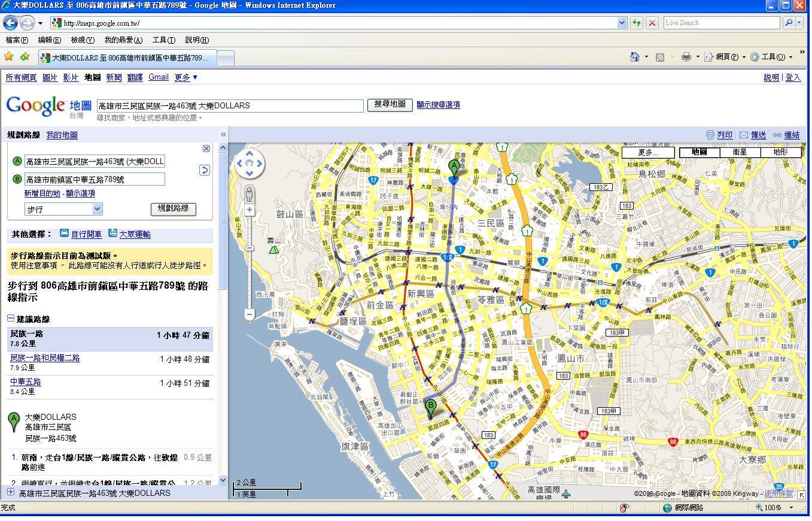
Task: Click Add to Favorites icon
Action: tap(25, 57)
